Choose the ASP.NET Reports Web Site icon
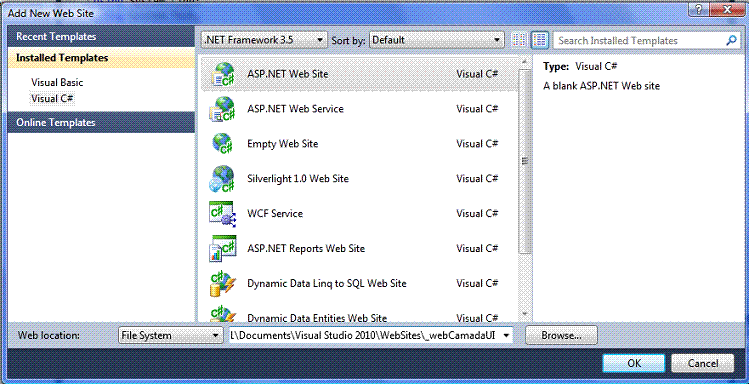The width and height of the screenshot is (749, 384). click(222, 249)
